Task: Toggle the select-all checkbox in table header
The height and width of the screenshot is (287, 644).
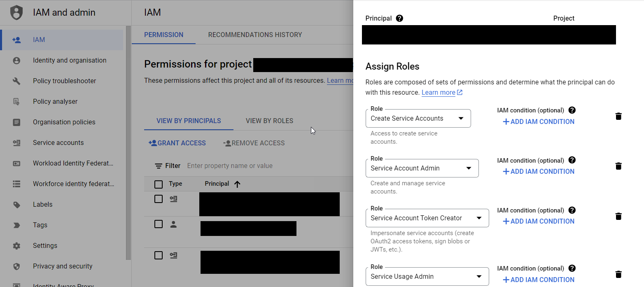Action: (159, 184)
